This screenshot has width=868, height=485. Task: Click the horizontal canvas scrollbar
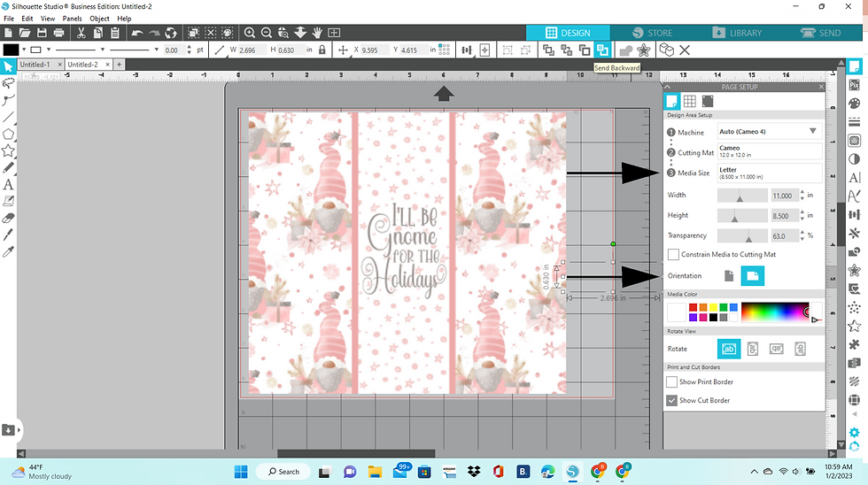[356, 453]
